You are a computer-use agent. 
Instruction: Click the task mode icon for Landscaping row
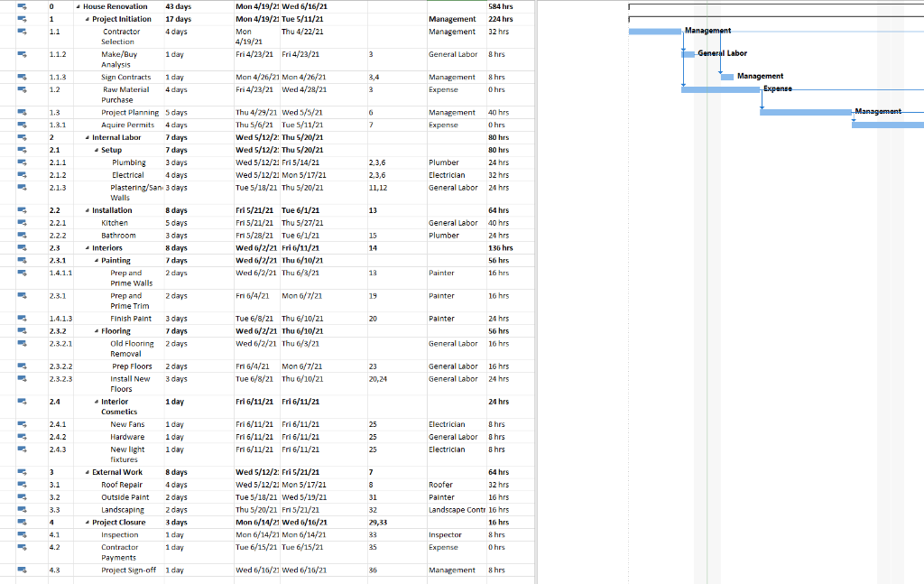click(x=22, y=509)
